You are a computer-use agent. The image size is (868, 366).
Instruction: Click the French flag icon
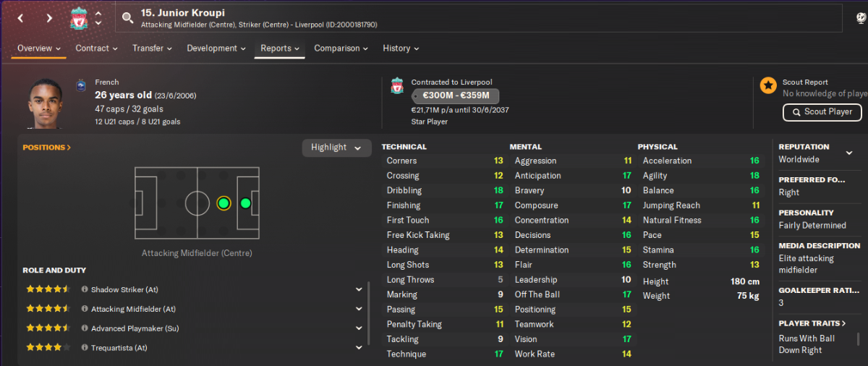(80, 86)
